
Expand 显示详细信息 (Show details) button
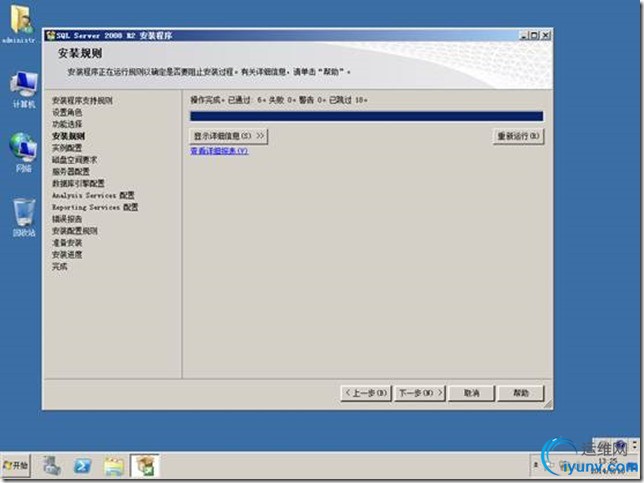point(229,136)
